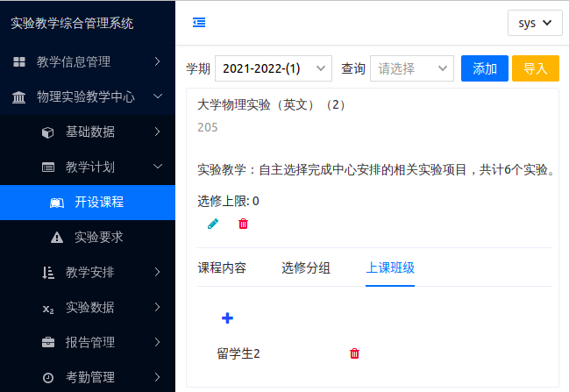Delete the course using red trash icon
The height and width of the screenshot is (392, 569).
coord(243,224)
